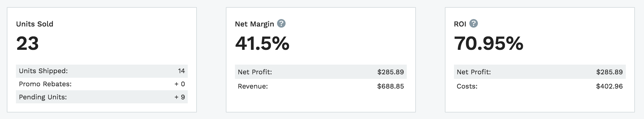This screenshot has width=644, height=119.
Task: Click the 41.5% net margin value
Action: (262, 44)
